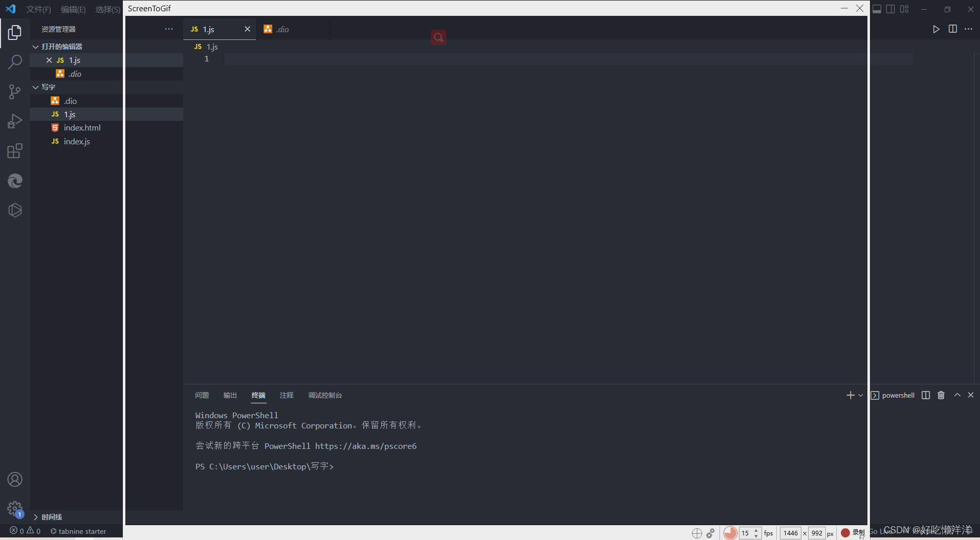Open editor More Actions ellipsis menu
The width and height of the screenshot is (980, 540).
(x=969, y=29)
